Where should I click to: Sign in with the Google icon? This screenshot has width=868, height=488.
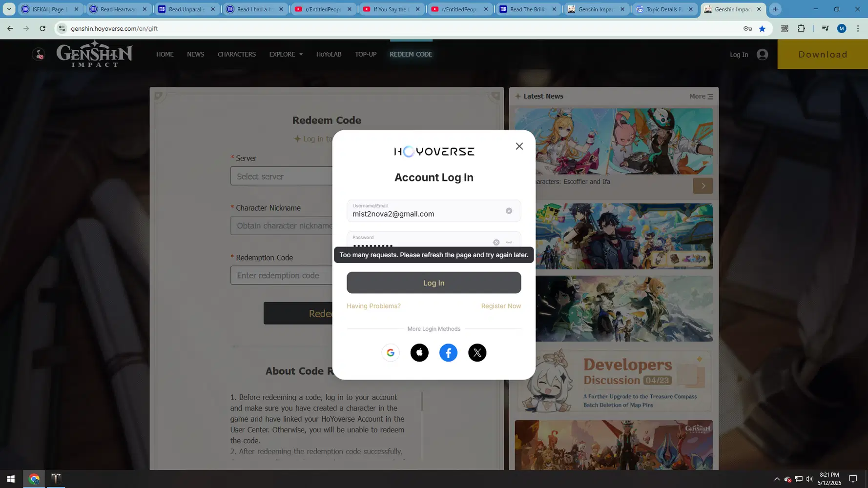390,352
